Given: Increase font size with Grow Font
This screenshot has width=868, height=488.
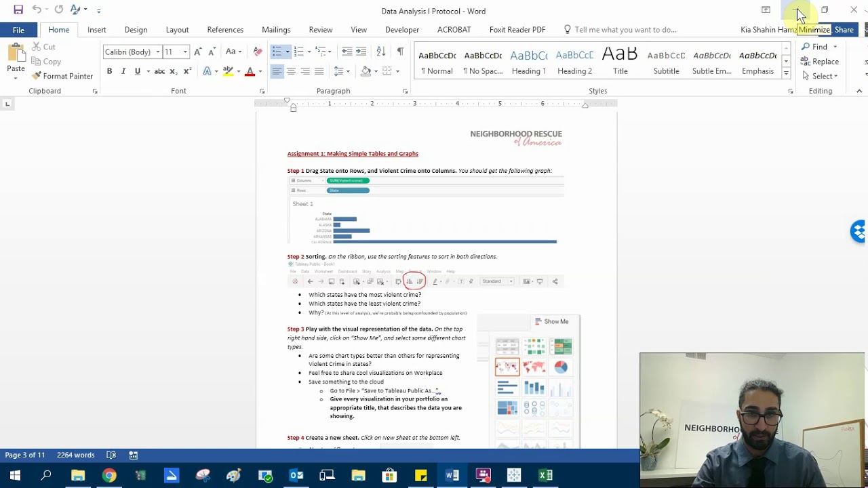Looking at the screenshot, I should [198, 52].
